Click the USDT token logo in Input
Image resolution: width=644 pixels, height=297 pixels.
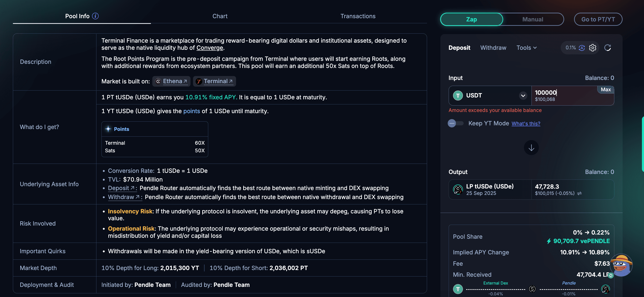458,95
